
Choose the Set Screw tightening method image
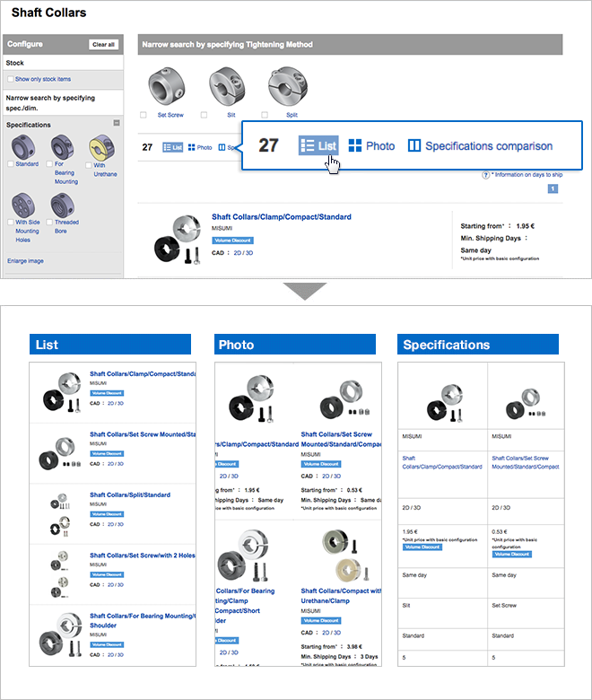[167, 86]
